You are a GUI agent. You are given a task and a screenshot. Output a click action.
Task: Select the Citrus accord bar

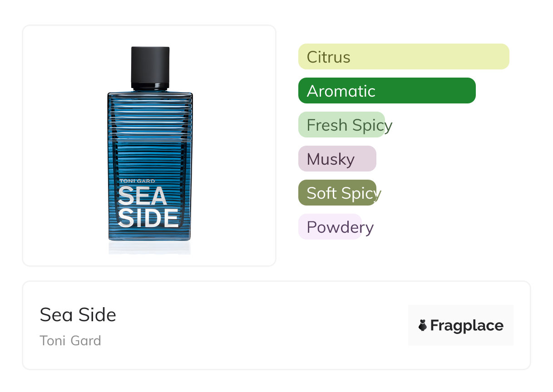pos(403,57)
